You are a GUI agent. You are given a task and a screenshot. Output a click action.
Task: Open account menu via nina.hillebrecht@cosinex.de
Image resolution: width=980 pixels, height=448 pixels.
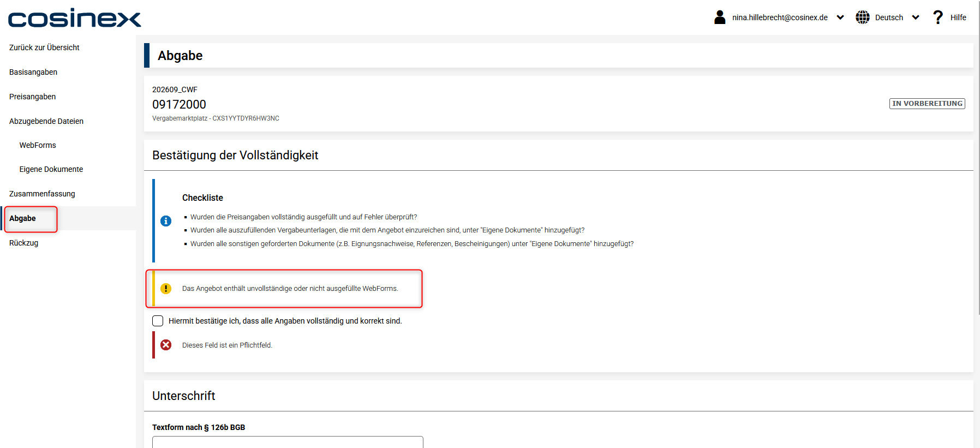[780, 17]
